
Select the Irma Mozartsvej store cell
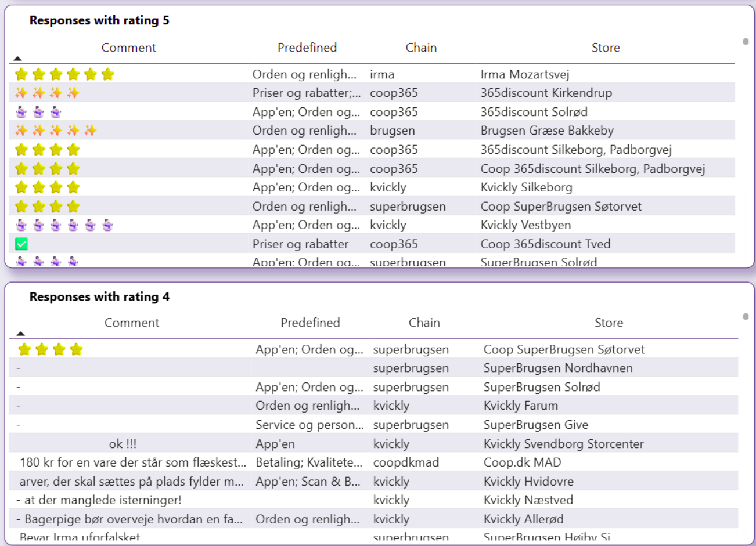[x=525, y=74]
